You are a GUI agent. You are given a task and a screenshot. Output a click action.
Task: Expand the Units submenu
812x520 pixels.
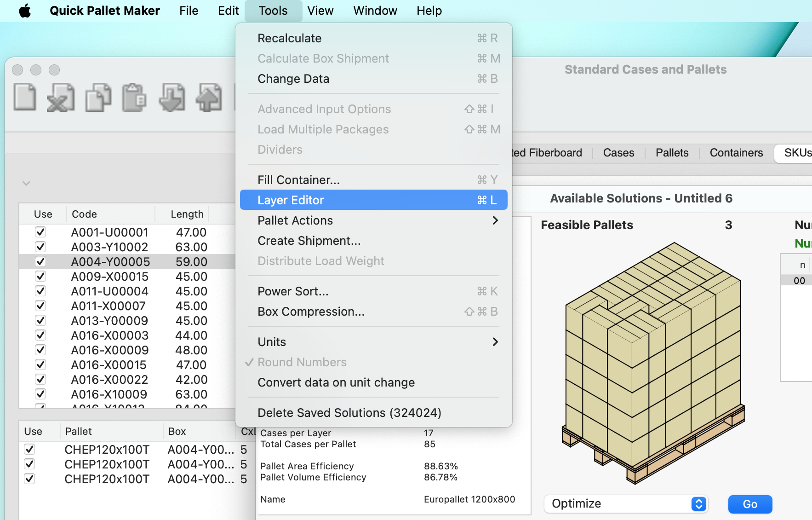(374, 342)
